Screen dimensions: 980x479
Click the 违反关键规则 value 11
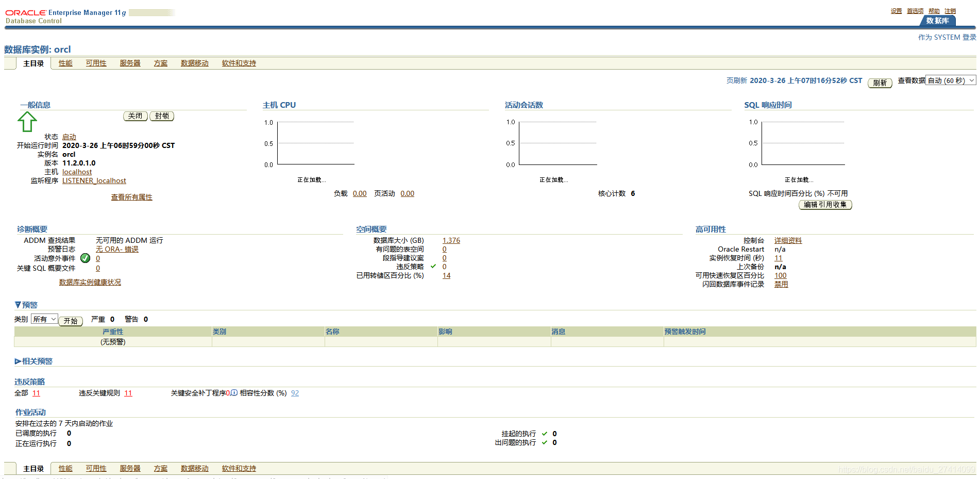tap(128, 393)
